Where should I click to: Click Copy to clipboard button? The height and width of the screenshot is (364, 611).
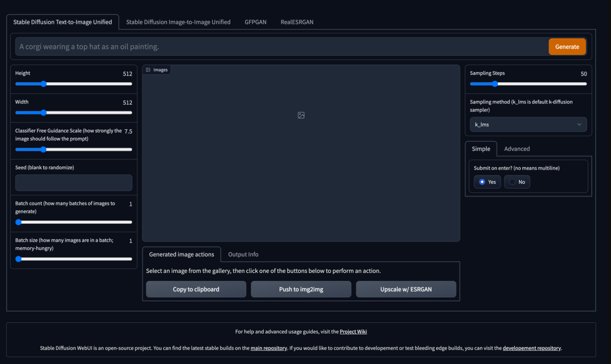point(196,289)
